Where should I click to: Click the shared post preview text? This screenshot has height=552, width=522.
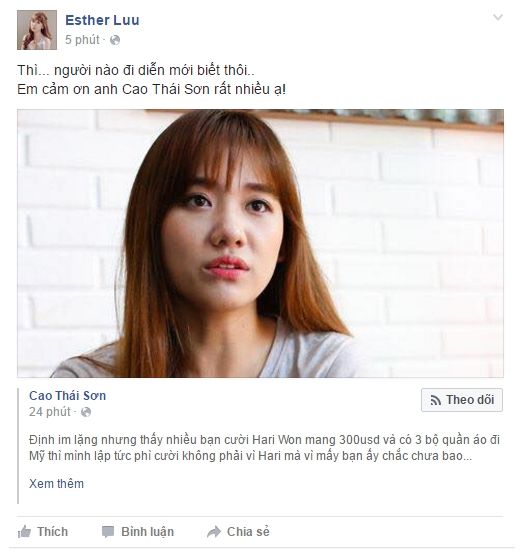pyautogui.click(x=264, y=448)
